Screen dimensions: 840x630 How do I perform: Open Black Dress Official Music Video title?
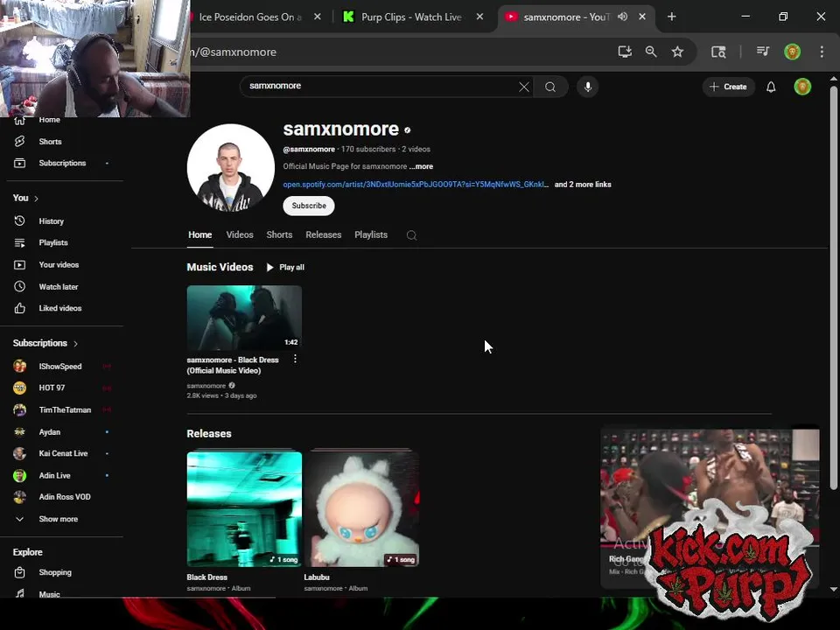[233, 366]
